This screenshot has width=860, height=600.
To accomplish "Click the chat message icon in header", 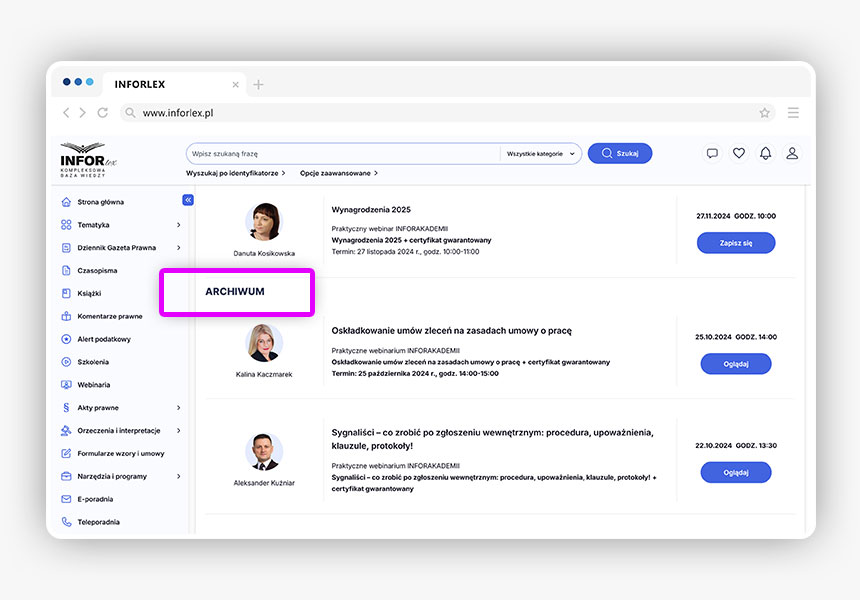I will pyautogui.click(x=712, y=153).
